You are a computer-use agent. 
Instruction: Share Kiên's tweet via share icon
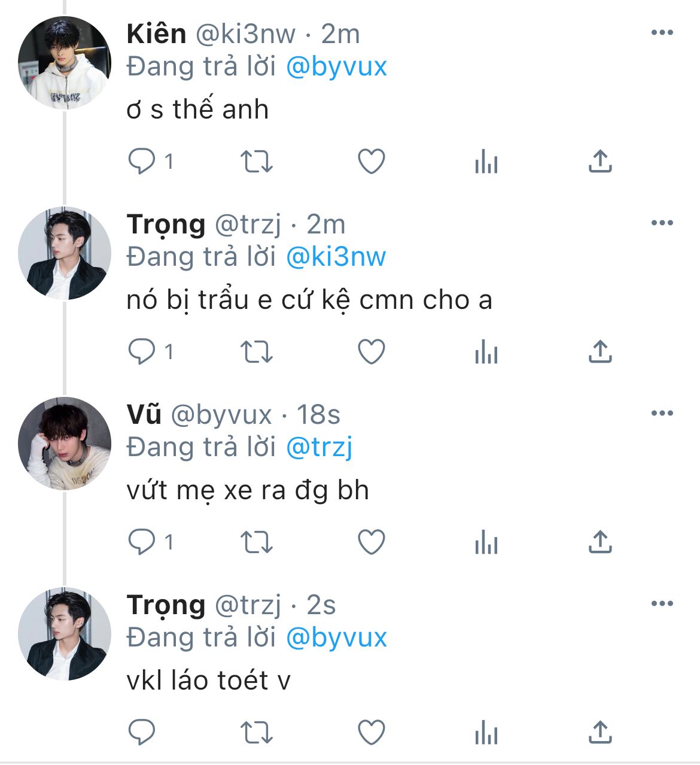pyautogui.click(x=600, y=161)
